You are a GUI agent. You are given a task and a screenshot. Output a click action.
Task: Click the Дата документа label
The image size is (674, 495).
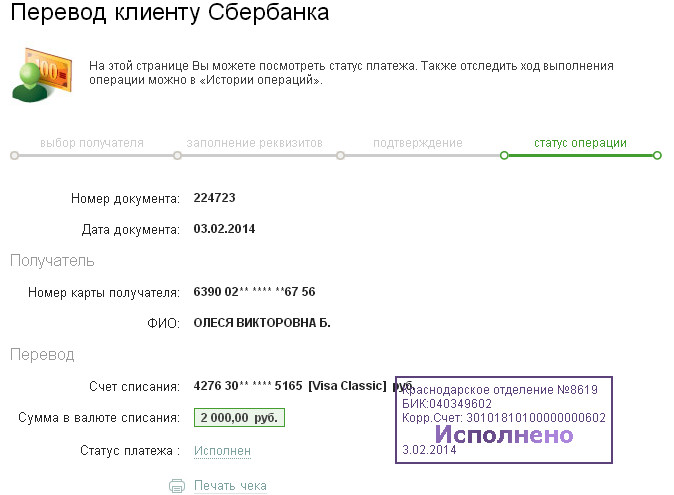click(x=131, y=229)
